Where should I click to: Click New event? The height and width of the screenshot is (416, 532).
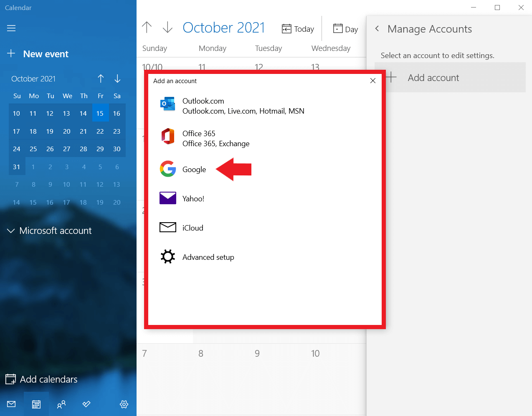tap(38, 54)
